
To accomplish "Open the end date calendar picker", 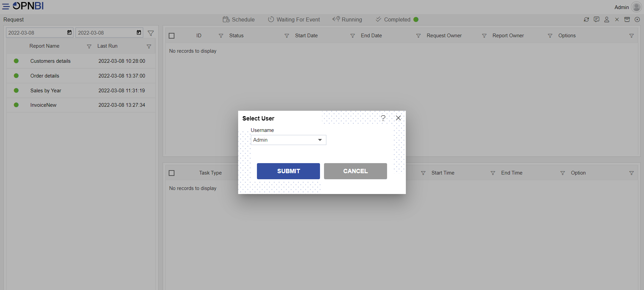I will click(x=139, y=33).
